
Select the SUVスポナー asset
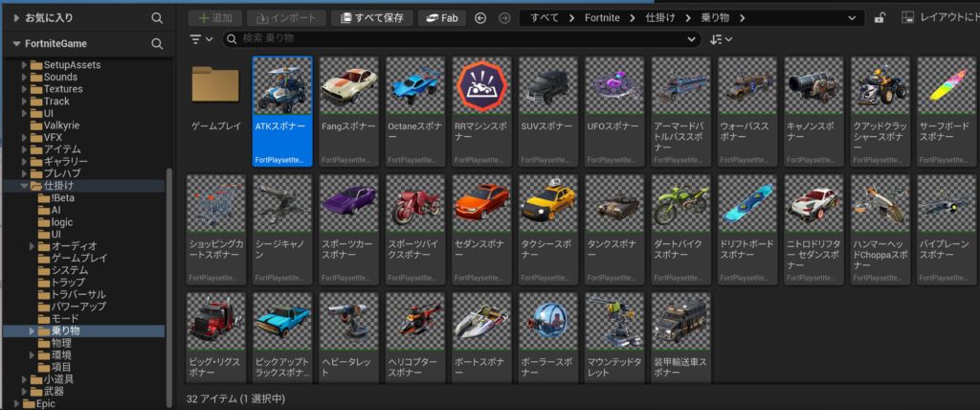pyautogui.click(x=548, y=111)
